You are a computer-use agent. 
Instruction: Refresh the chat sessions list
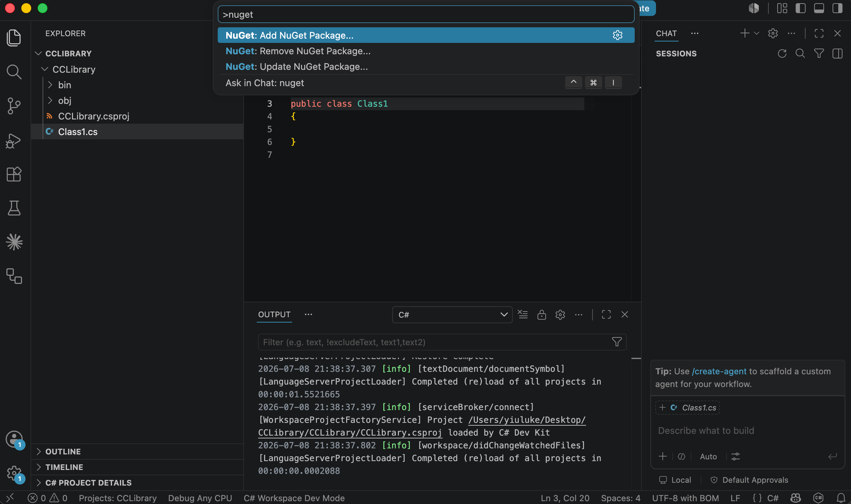[x=782, y=54]
